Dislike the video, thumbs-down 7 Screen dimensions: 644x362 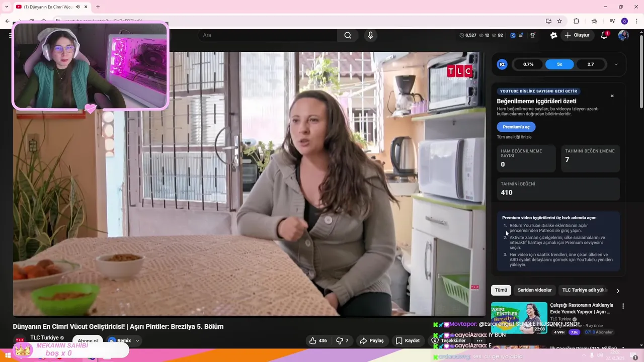[x=342, y=340]
